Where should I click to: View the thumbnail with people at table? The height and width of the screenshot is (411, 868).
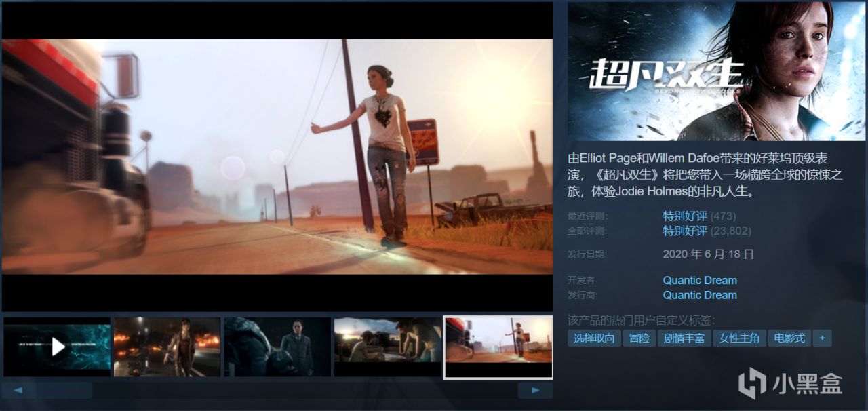387,347
